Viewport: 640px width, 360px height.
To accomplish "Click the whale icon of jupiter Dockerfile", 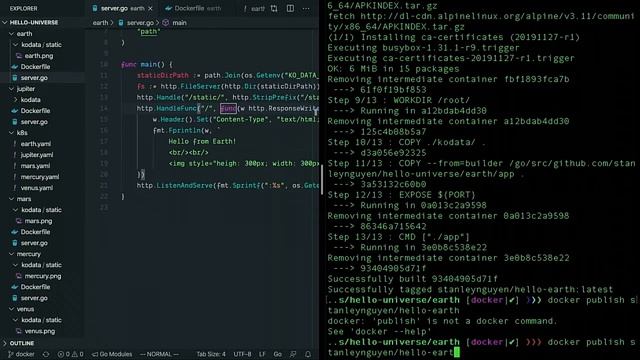I will pos(15,111).
